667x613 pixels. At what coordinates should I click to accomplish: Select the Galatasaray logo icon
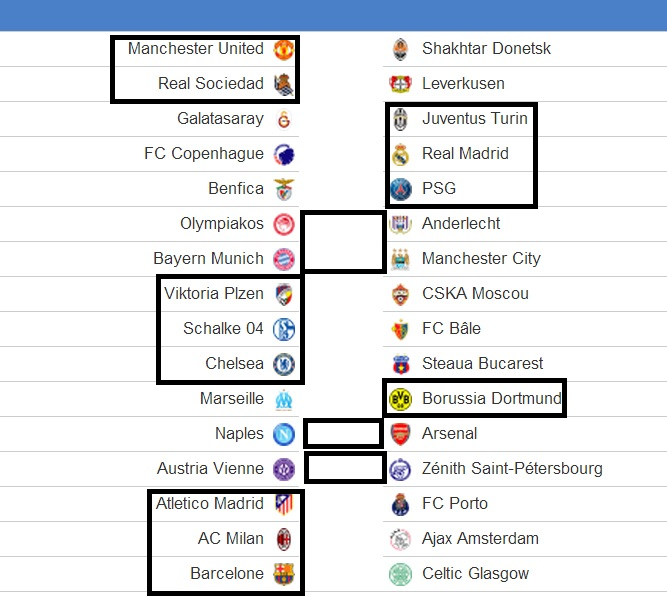pyautogui.click(x=284, y=120)
